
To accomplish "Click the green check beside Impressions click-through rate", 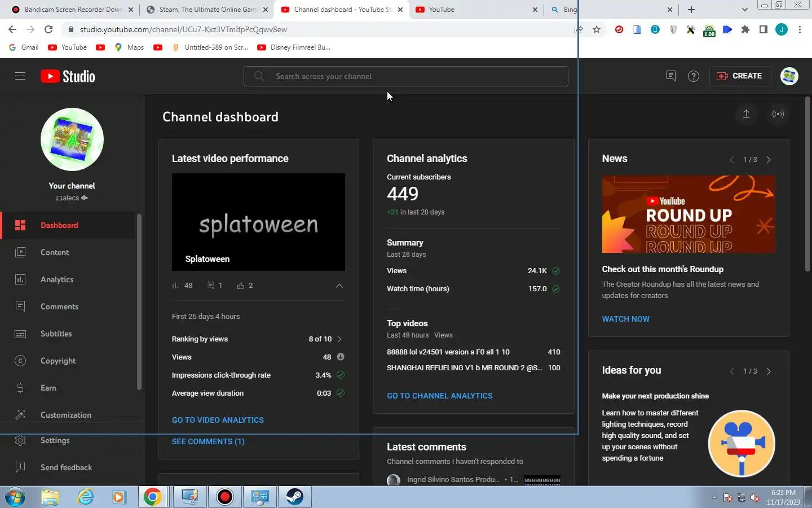I will pyautogui.click(x=341, y=375).
